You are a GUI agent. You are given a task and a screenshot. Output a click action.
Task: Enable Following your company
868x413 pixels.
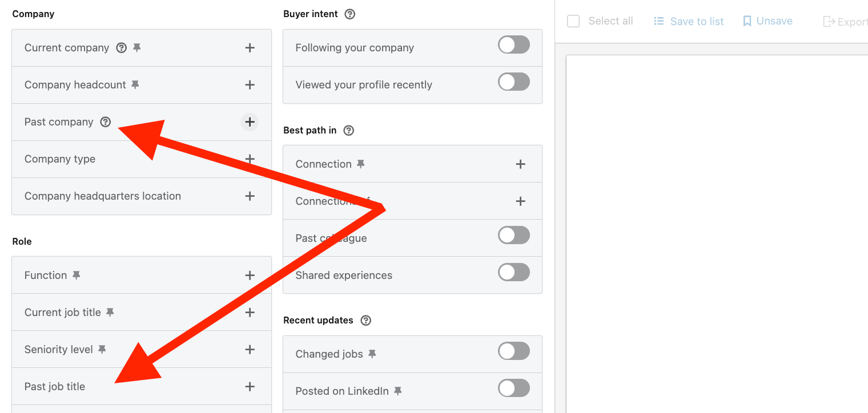513,44
